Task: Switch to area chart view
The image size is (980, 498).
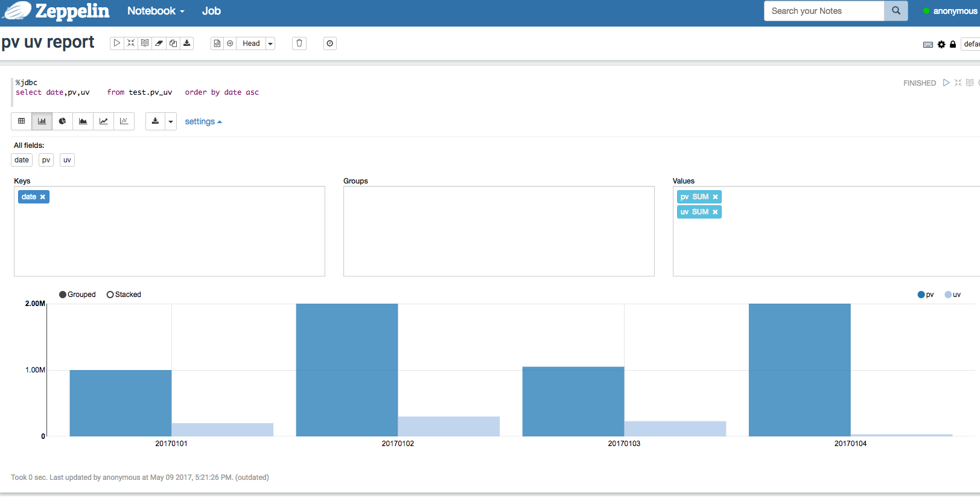Action: [x=83, y=121]
